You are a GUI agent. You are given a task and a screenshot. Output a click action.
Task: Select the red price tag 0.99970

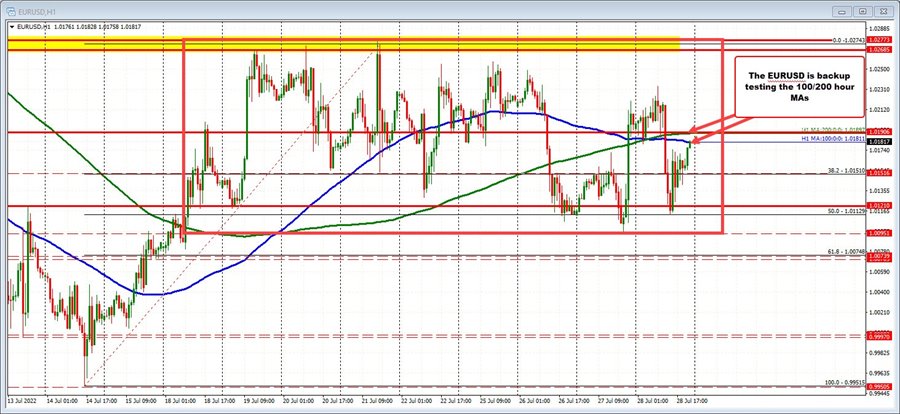coord(877,336)
